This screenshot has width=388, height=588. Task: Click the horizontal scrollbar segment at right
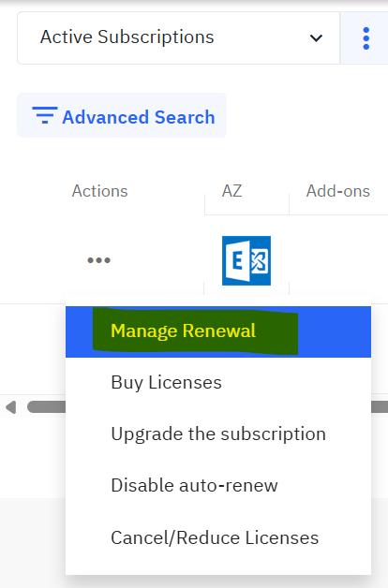[x=380, y=407]
